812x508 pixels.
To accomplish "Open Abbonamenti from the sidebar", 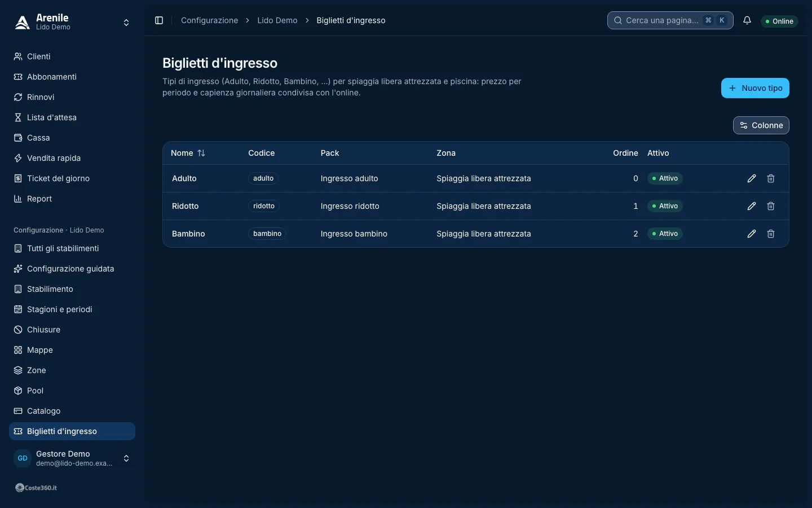I will (x=72, y=77).
